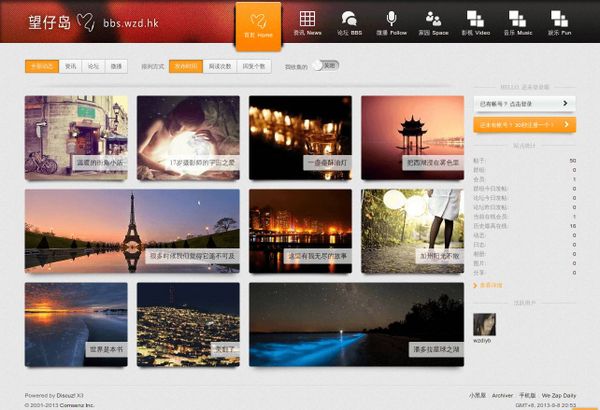Open the We Zap Daily footer link
The height and width of the screenshot is (410, 600).
click(x=559, y=395)
